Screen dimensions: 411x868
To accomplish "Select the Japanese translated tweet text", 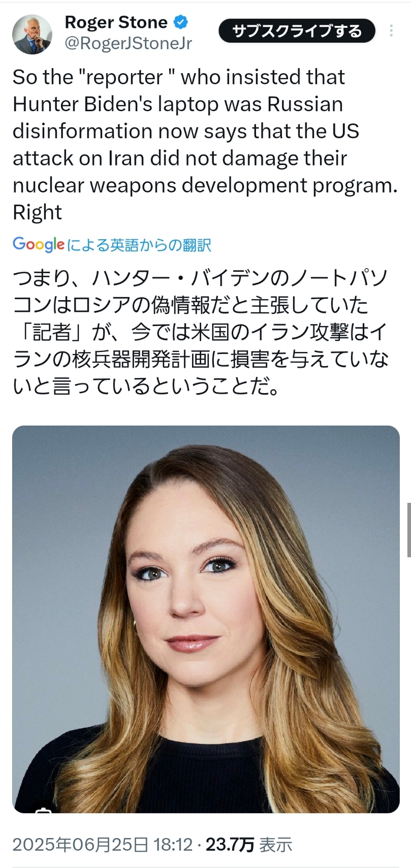I will pos(201,332).
